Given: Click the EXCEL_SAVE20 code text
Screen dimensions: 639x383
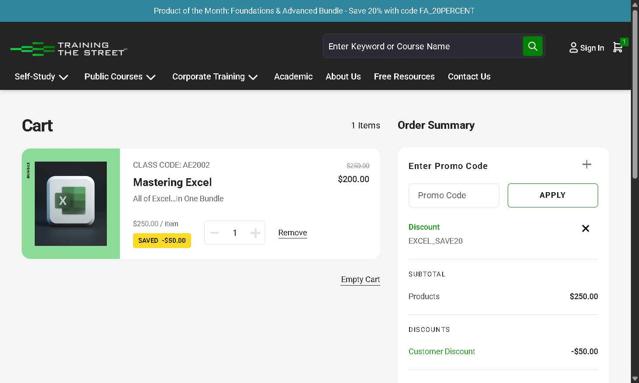Looking at the screenshot, I should [435, 241].
